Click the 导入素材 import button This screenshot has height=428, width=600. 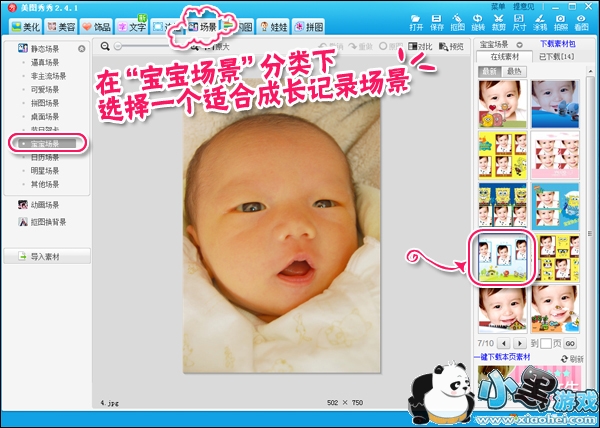[47, 257]
